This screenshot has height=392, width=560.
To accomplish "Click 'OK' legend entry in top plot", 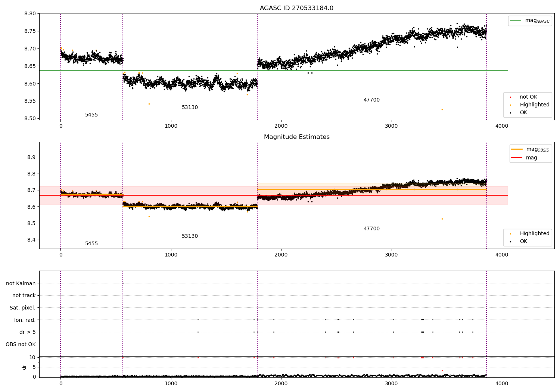I will pyautogui.click(x=519, y=113).
